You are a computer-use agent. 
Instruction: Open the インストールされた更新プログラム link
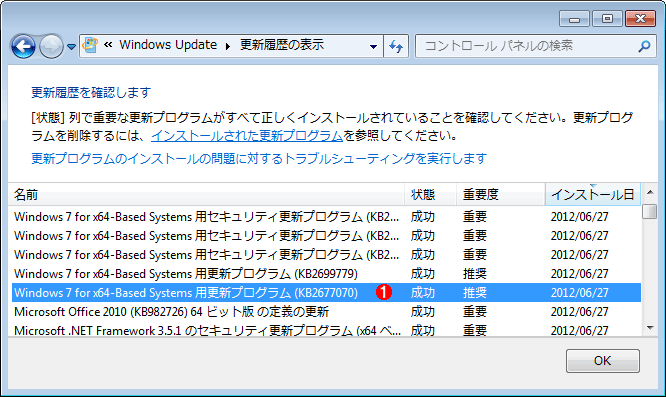[247, 136]
